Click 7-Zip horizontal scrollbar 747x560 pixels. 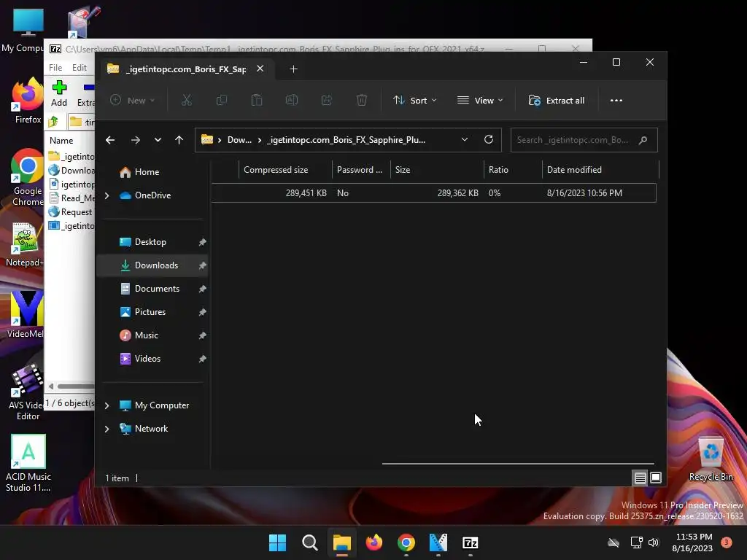tap(75, 386)
